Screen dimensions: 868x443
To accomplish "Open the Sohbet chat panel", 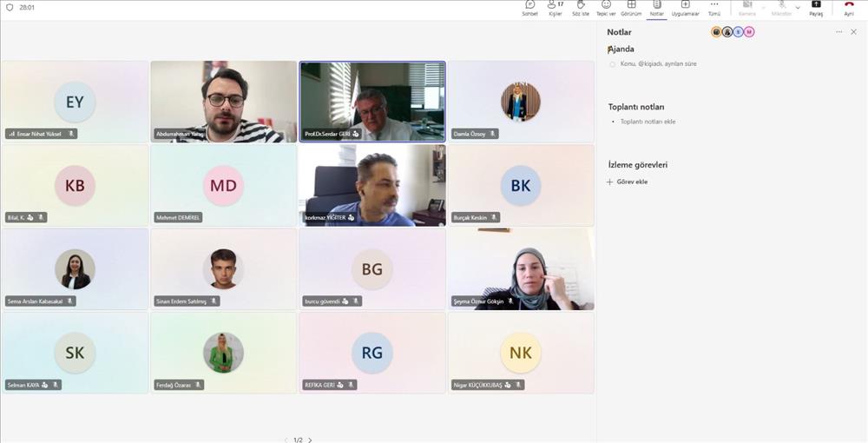I will 529,8.
